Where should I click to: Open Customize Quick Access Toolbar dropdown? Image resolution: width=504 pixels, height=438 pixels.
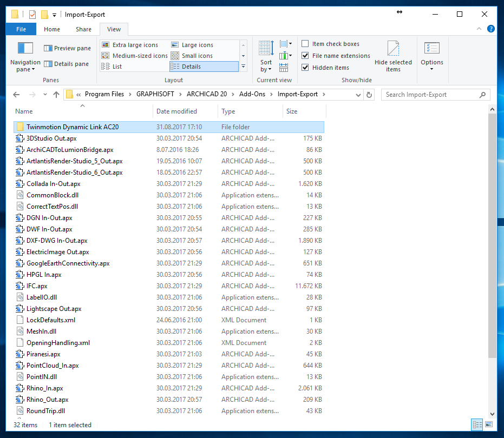(x=54, y=15)
